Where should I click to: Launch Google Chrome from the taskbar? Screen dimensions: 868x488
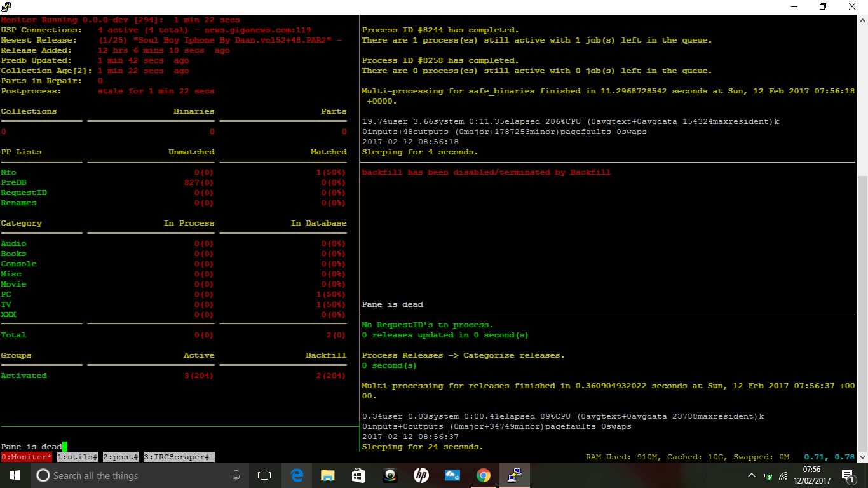[483, 475]
